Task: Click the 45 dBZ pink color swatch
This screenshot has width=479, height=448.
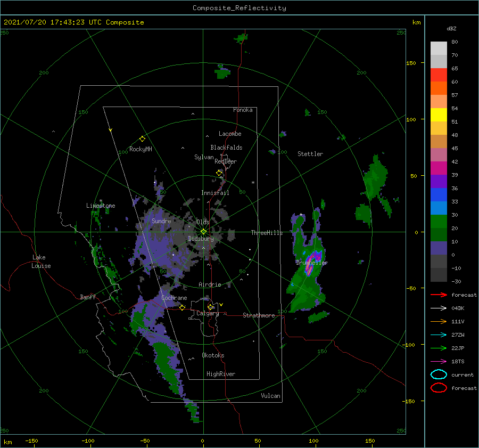Action: pyautogui.click(x=439, y=154)
